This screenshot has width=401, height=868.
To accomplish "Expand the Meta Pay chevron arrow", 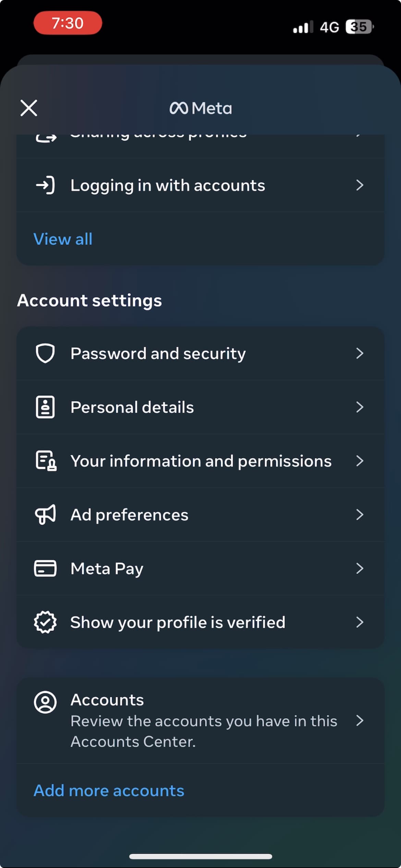I will 360,568.
